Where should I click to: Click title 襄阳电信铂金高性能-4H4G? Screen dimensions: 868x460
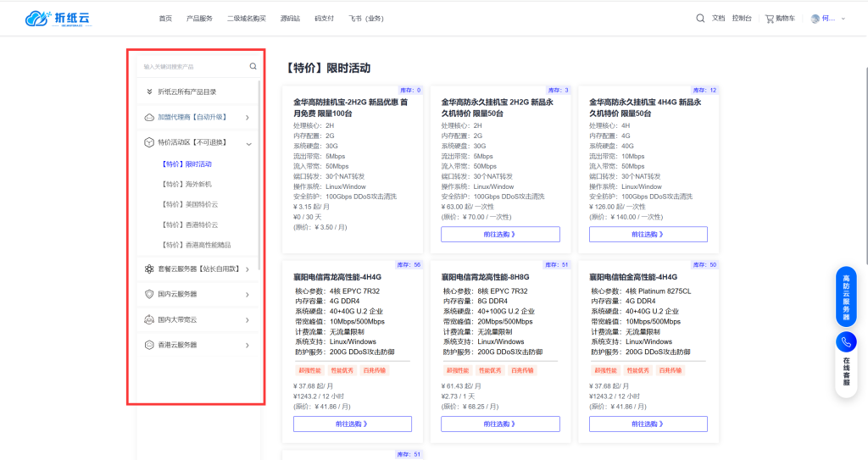pyautogui.click(x=633, y=277)
